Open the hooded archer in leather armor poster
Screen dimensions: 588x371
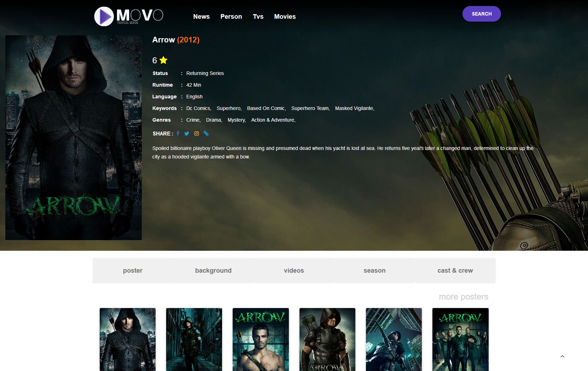[327, 340]
